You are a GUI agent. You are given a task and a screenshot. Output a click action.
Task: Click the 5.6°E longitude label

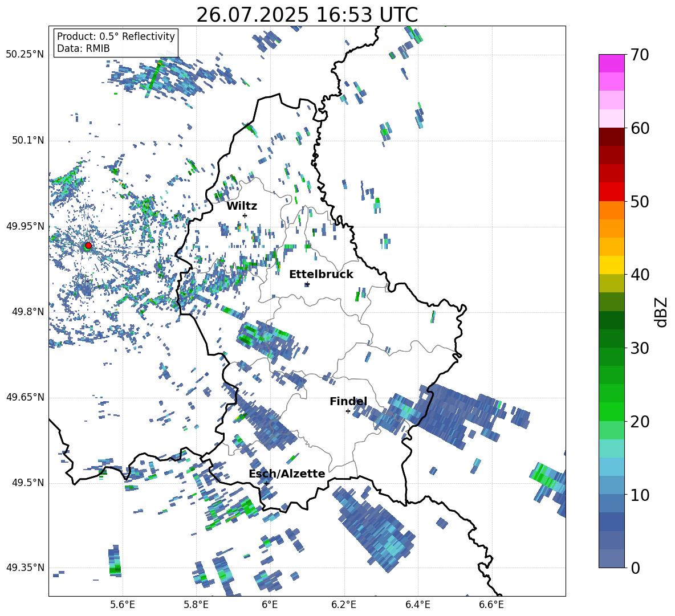click(123, 605)
